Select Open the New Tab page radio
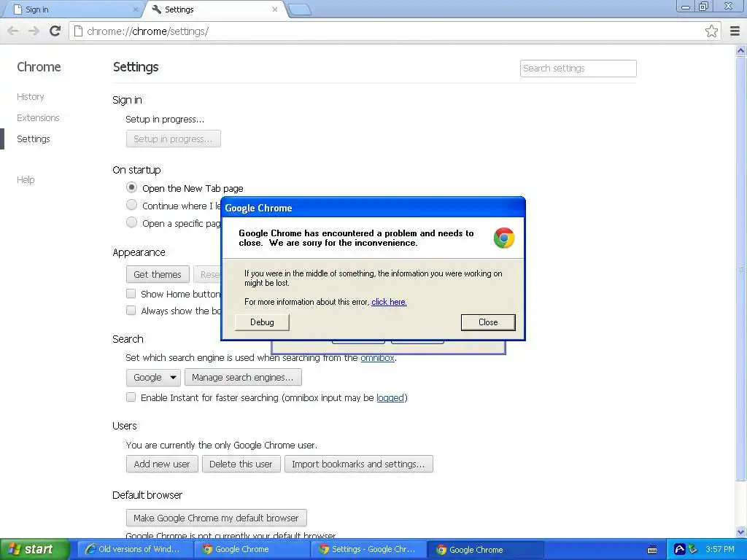This screenshot has height=560, width=747. pos(131,187)
